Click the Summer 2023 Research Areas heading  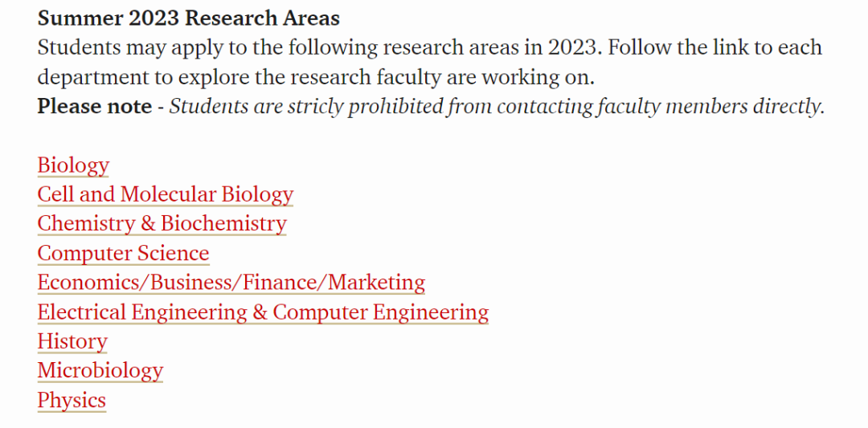tap(188, 18)
